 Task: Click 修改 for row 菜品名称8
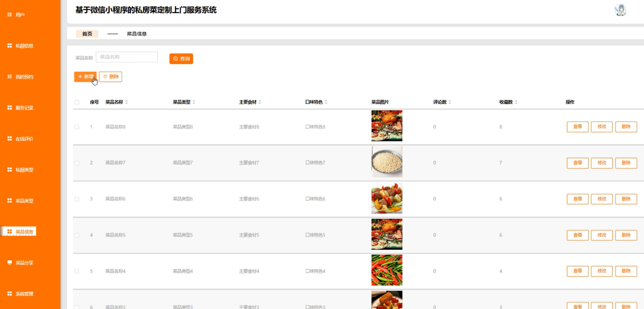tap(602, 127)
